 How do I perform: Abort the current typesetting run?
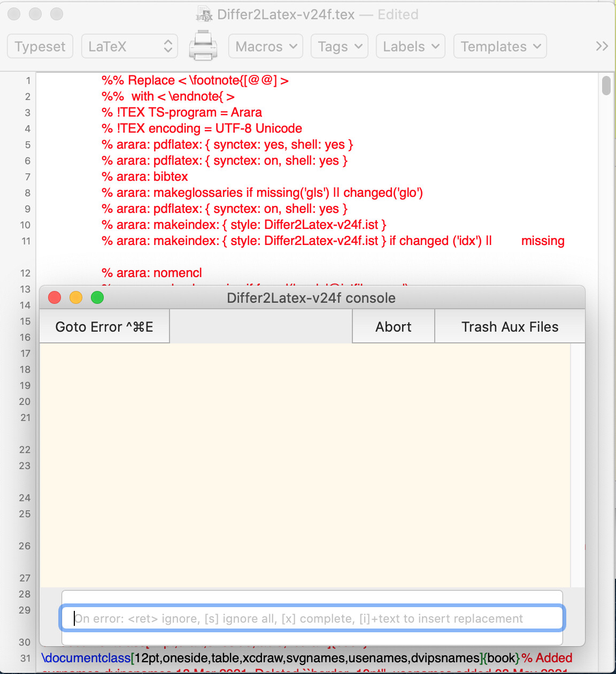[394, 327]
